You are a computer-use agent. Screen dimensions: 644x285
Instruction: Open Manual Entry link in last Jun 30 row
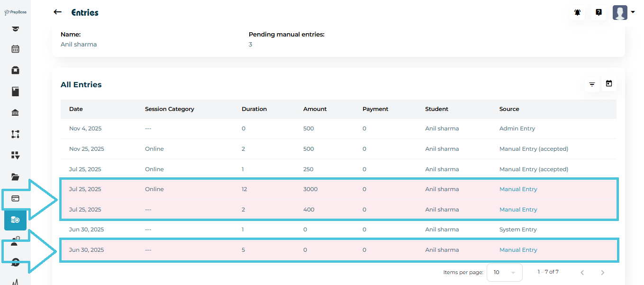click(x=518, y=250)
